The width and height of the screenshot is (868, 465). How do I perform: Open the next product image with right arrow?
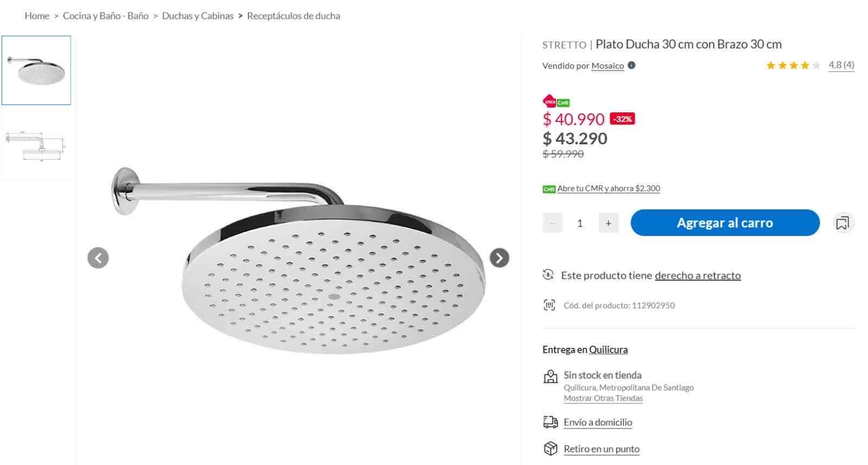[499, 258]
